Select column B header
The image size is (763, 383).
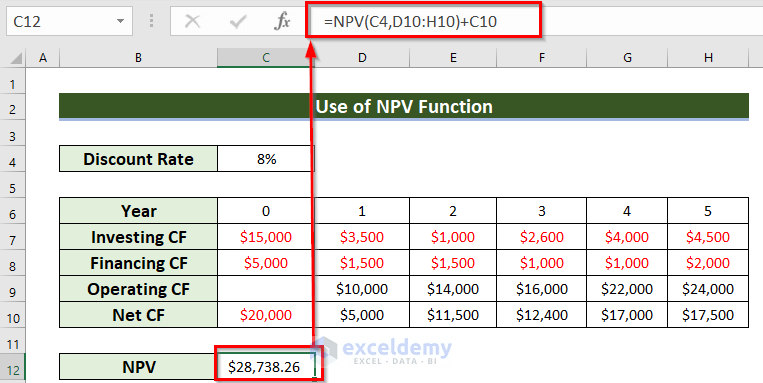click(139, 58)
